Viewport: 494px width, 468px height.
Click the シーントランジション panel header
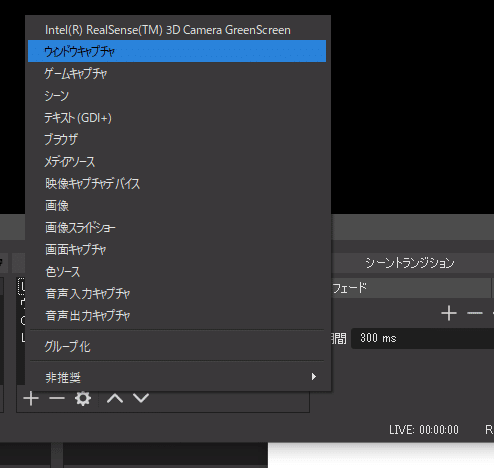[410, 263]
